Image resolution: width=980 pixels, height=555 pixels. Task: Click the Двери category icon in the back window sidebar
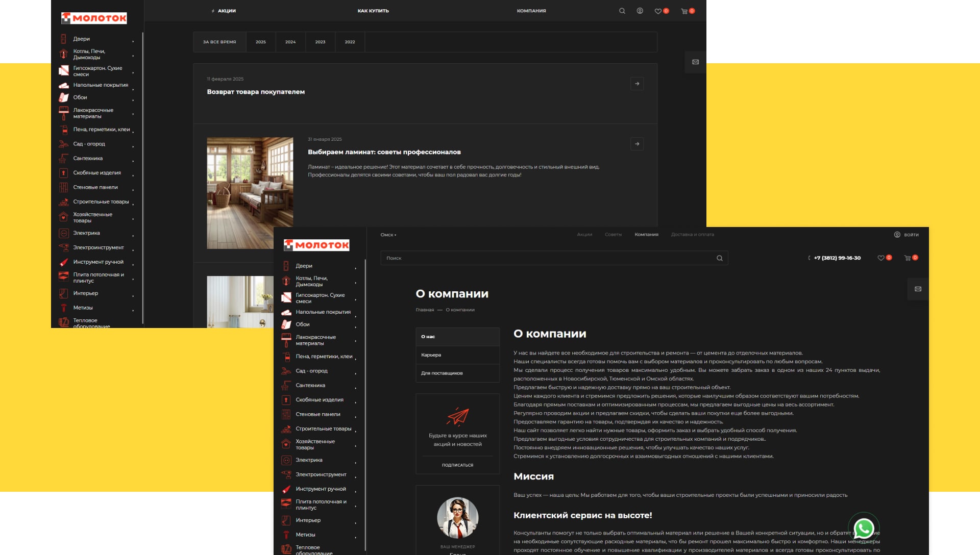tap(63, 39)
